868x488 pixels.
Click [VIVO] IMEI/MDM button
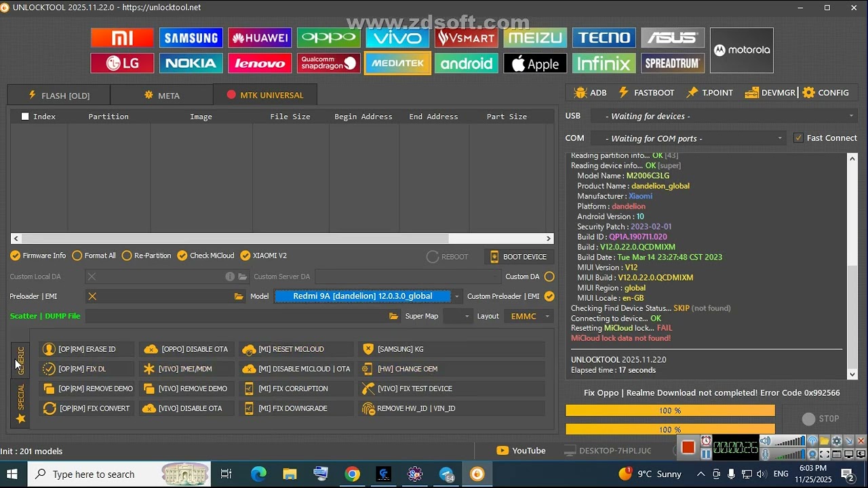point(186,369)
